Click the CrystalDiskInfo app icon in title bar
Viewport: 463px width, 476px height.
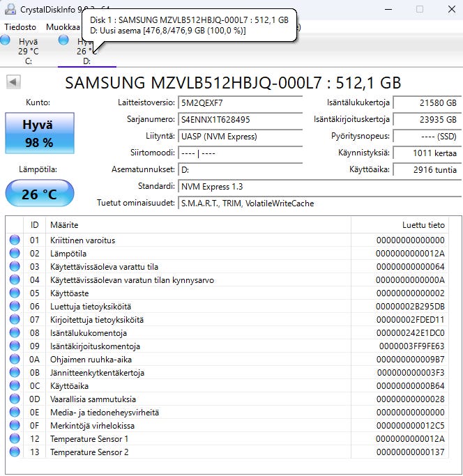coord(10,9)
